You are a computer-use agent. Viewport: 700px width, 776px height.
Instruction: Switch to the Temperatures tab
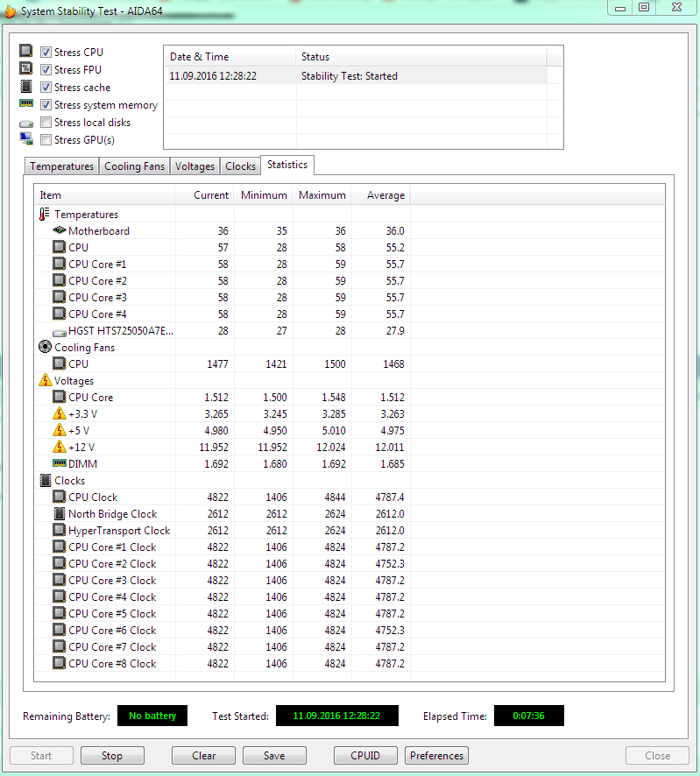pyautogui.click(x=61, y=166)
